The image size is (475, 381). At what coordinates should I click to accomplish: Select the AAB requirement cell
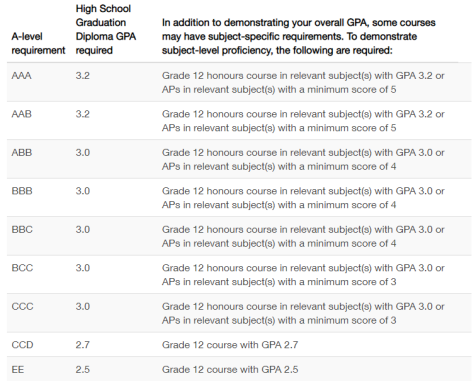click(x=22, y=114)
